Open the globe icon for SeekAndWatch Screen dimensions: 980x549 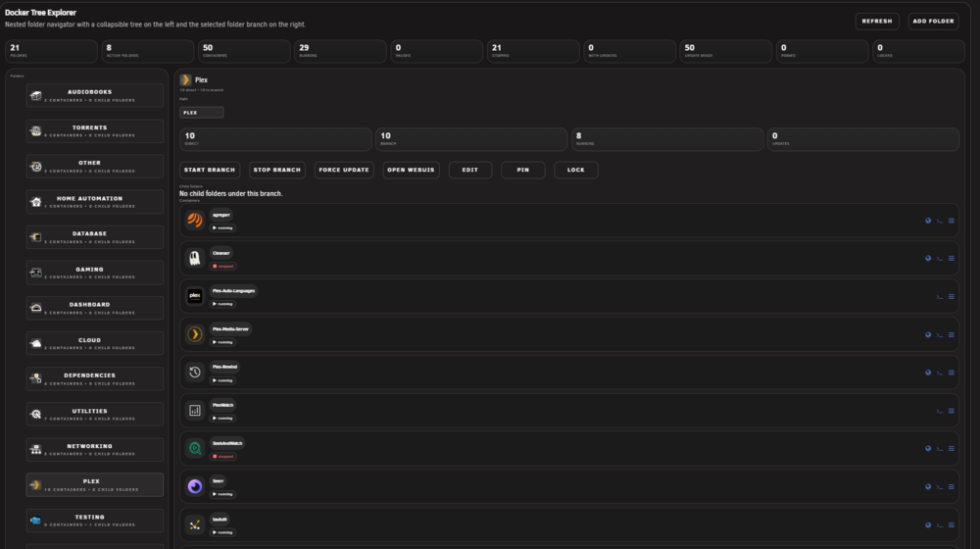click(928, 448)
